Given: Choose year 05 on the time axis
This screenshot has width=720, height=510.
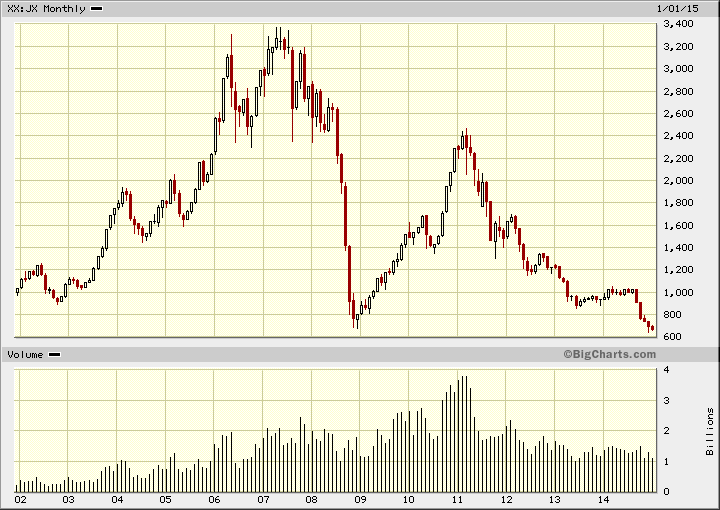Looking at the screenshot, I should coord(166,499).
